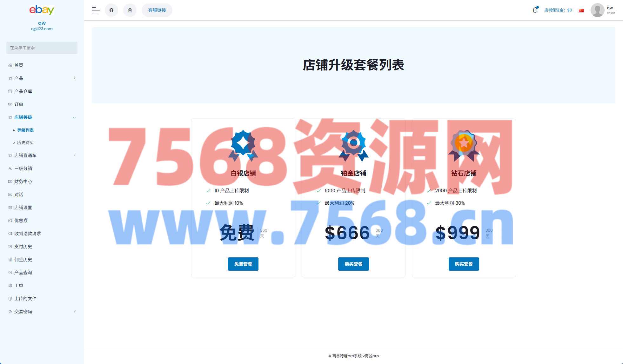The height and width of the screenshot is (364, 623).
Task: Expand the 产品 menu chevron
Action: click(74, 78)
